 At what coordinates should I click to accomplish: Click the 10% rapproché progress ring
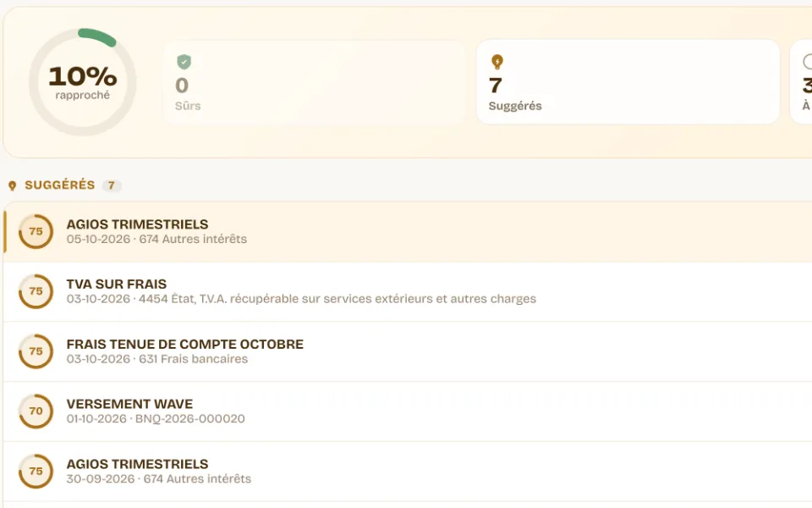point(82,82)
